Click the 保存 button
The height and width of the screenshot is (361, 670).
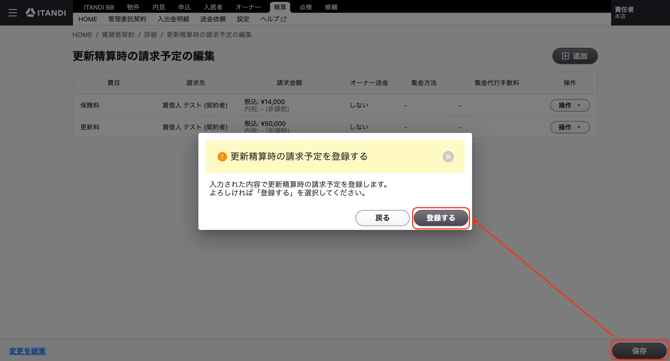(639, 351)
